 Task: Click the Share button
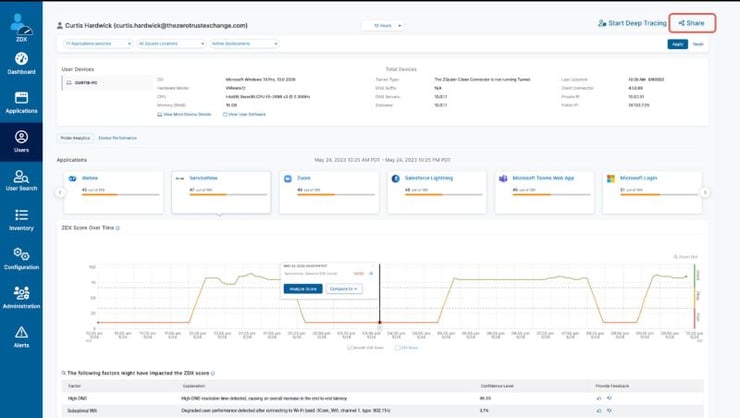pos(692,23)
